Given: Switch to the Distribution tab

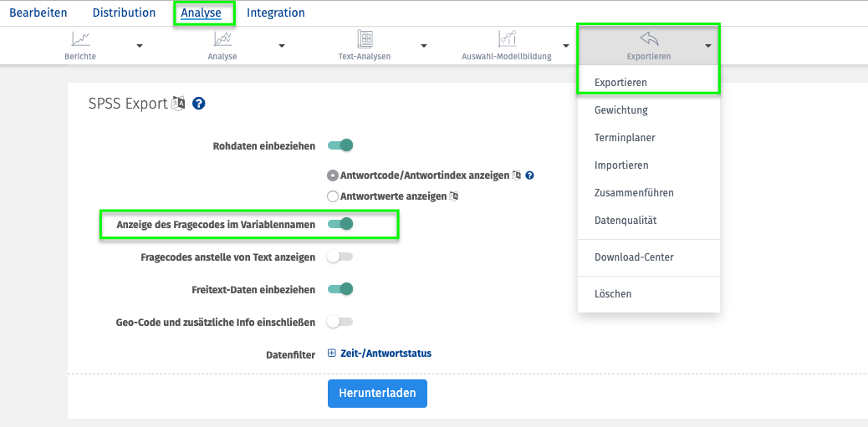Looking at the screenshot, I should tap(124, 13).
